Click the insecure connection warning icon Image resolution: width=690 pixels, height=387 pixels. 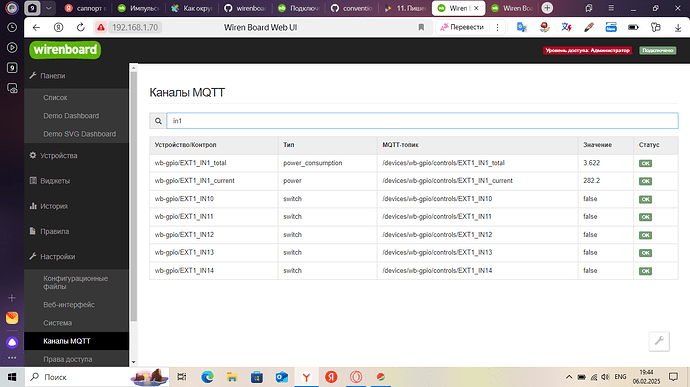pyautogui.click(x=101, y=27)
